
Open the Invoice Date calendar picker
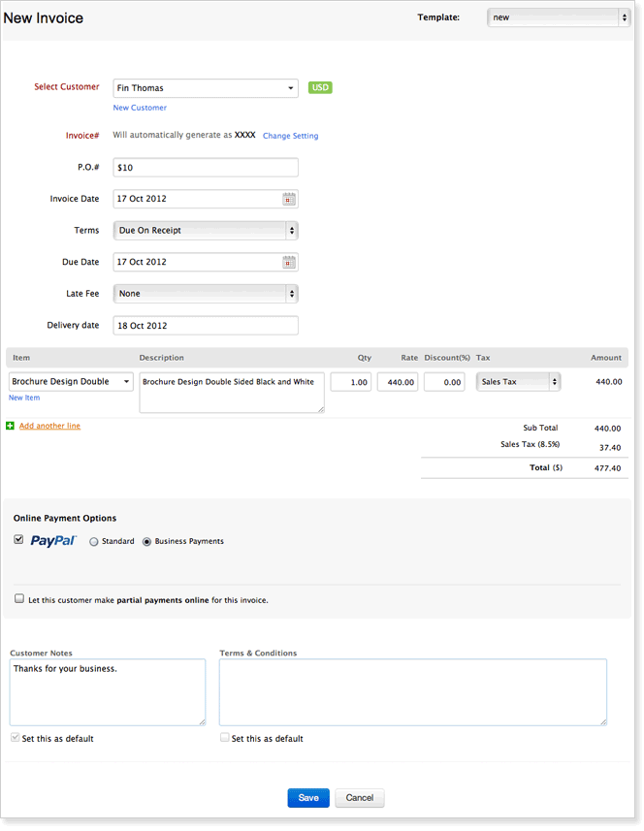coord(289,199)
